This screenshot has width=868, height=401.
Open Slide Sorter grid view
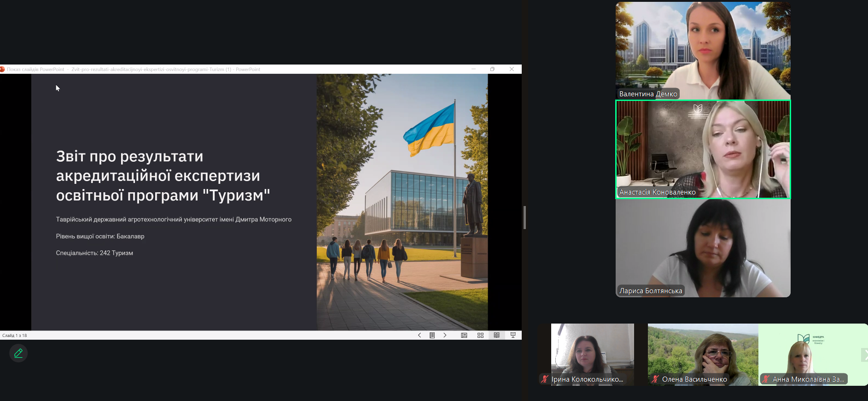[x=480, y=335]
